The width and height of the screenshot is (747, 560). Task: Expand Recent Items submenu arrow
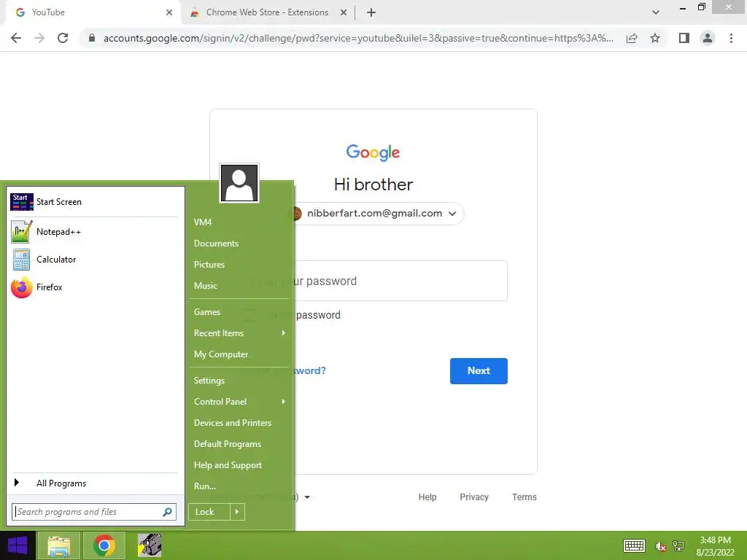284,332
